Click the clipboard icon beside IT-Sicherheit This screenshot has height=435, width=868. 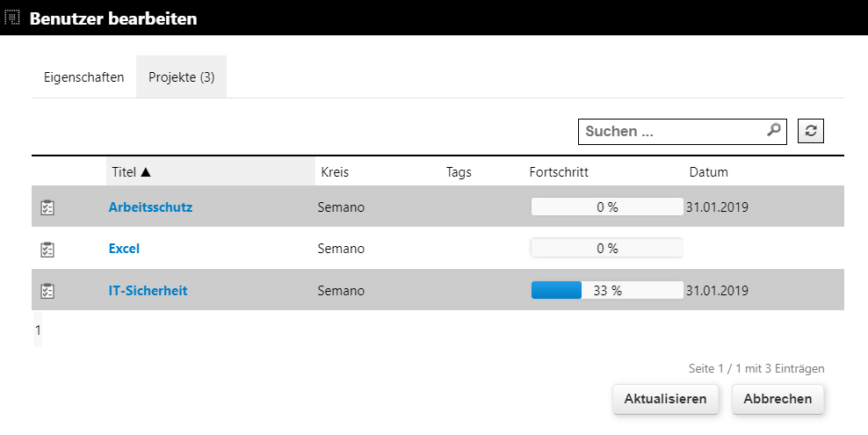pos(48,291)
